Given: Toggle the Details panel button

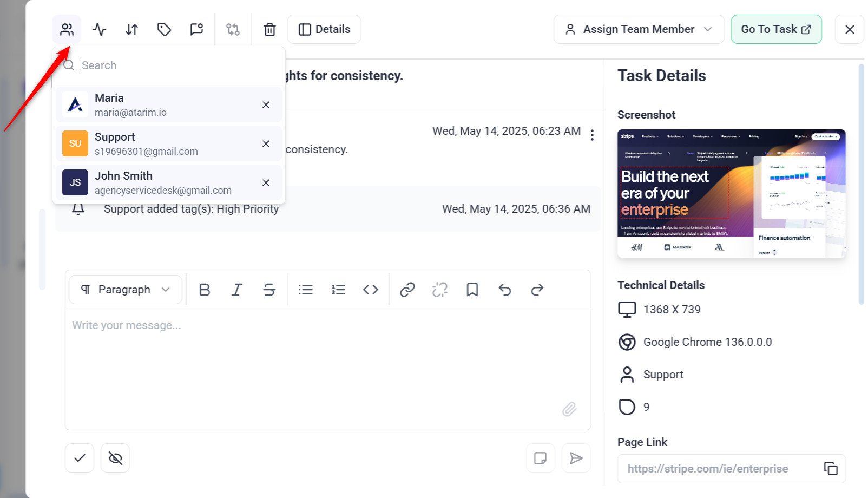Looking at the screenshot, I should 324,29.
